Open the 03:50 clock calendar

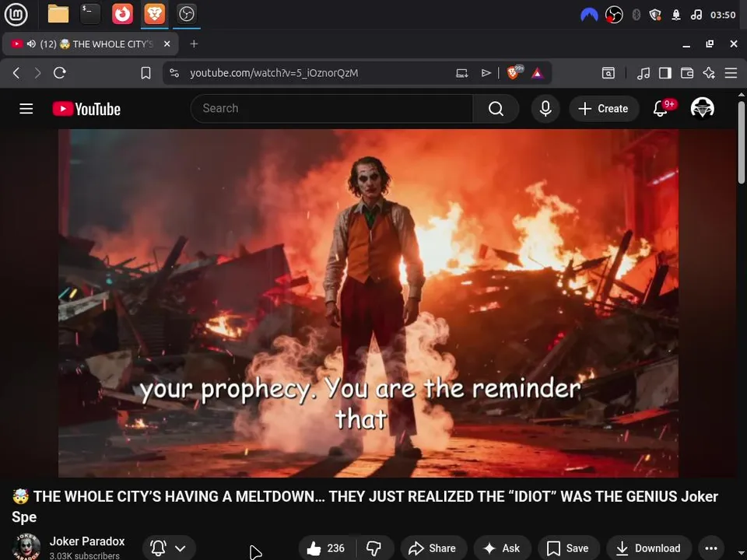pos(723,16)
